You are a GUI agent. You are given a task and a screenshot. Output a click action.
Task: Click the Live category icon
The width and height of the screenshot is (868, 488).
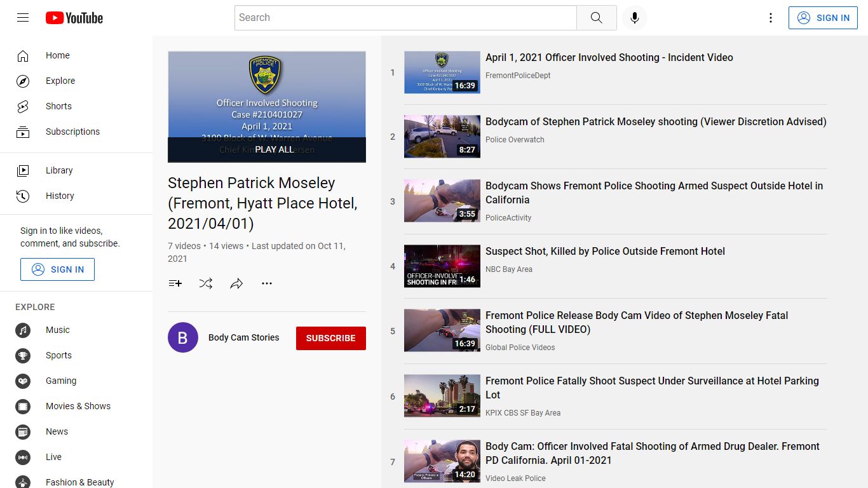coord(23,457)
